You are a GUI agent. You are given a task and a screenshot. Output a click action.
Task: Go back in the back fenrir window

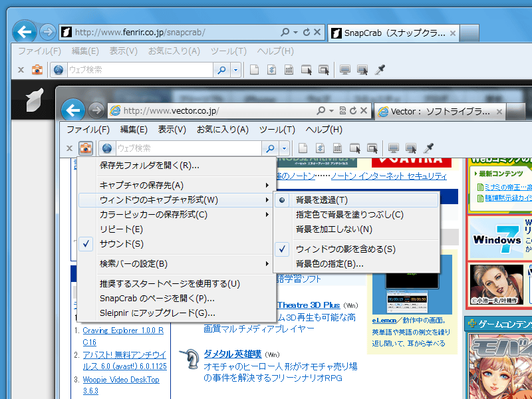coord(25,32)
